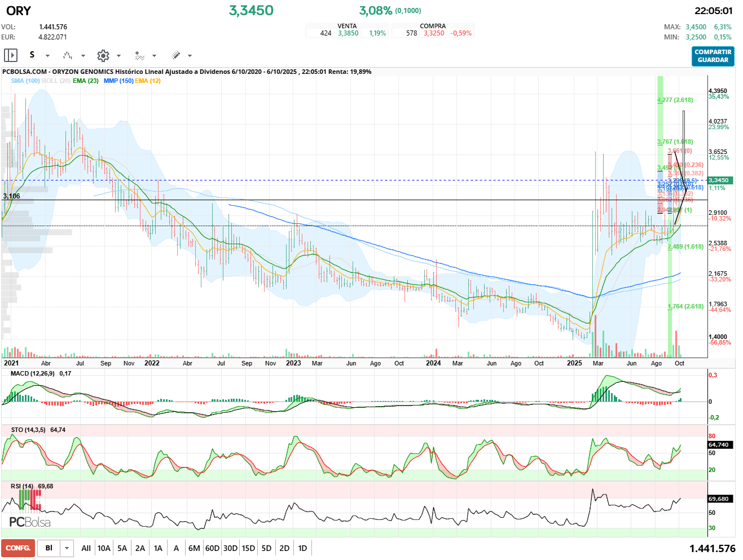Open the indicators sparkle icon
This screenshot has height=560, width=743.
coord(68,55)
